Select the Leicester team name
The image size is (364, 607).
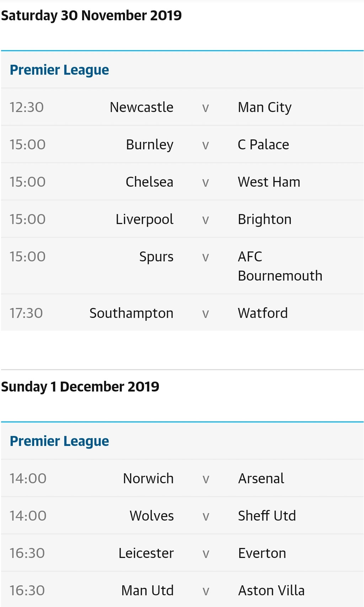[x=146, y=553]
